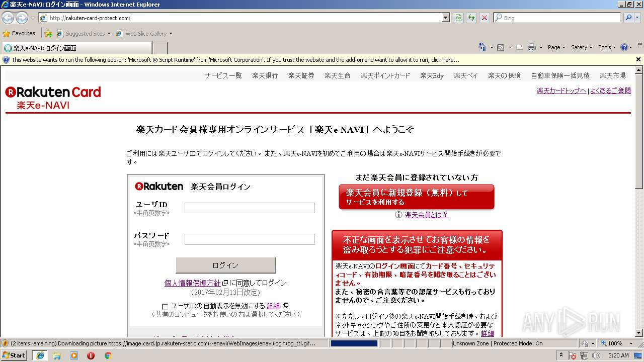Select the 楽天e-NAVI browser tab
The height and width of the screenshot is (362, 644).
[76, 48]
